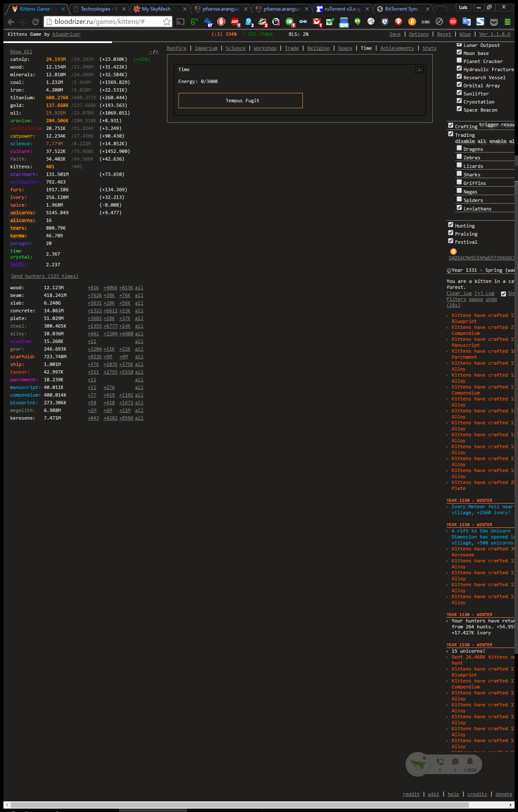Click the Adblock Plus extension icon
This screenshot has height=812, width=518.
[235, 22]
